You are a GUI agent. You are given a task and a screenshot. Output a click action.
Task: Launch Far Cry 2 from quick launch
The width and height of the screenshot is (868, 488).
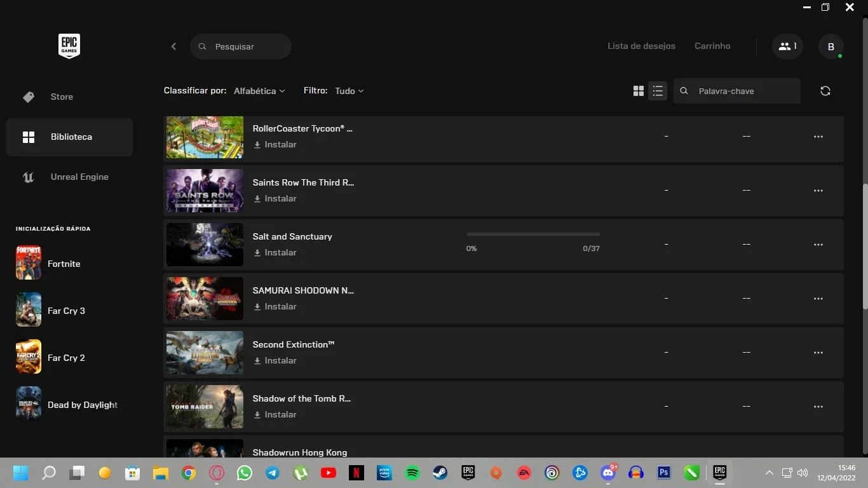click(51, 357)
